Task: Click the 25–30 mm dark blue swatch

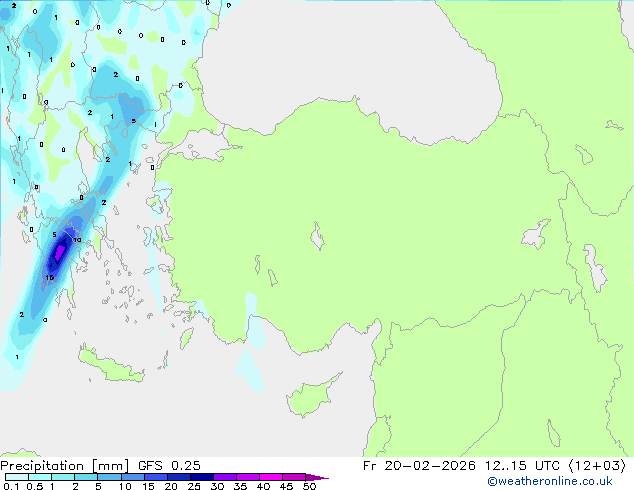Action: 202,477
